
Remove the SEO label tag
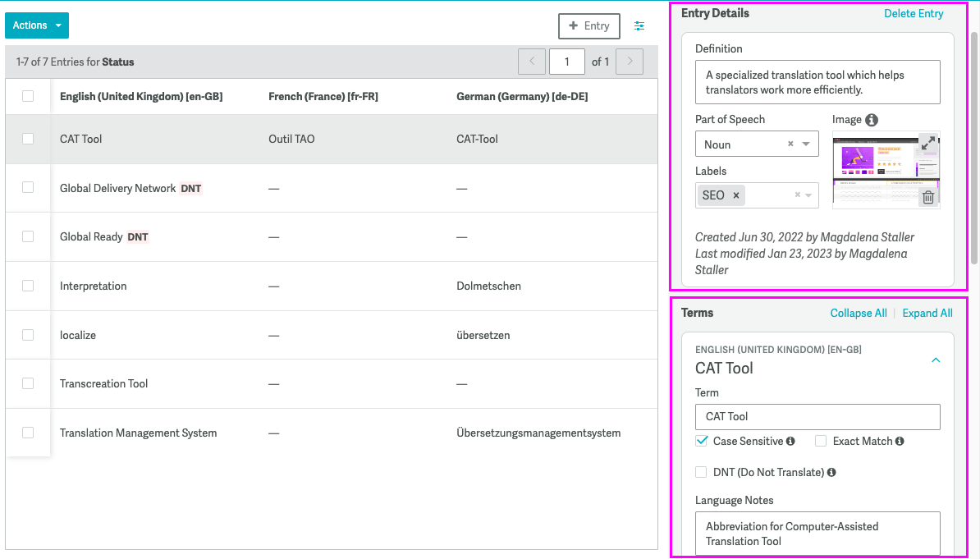point(736,195)
